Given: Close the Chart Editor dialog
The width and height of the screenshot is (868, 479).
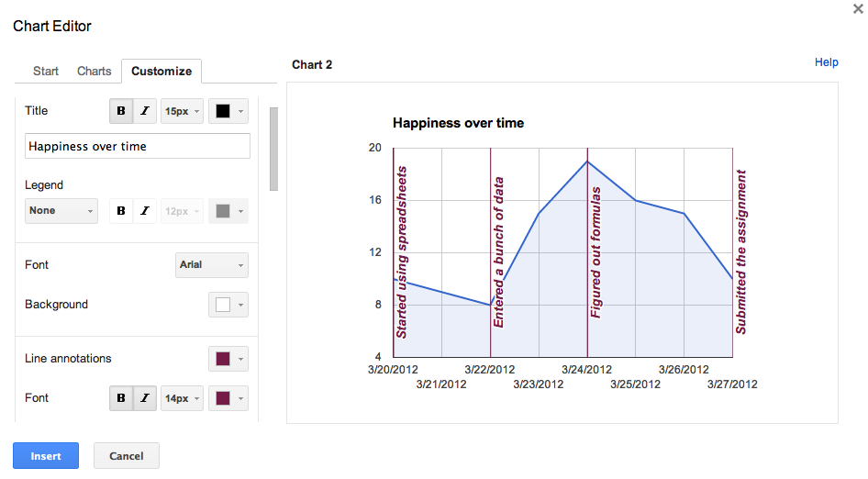Looking at the screenshot, I should pyautogui.click(x=858, y=8).
